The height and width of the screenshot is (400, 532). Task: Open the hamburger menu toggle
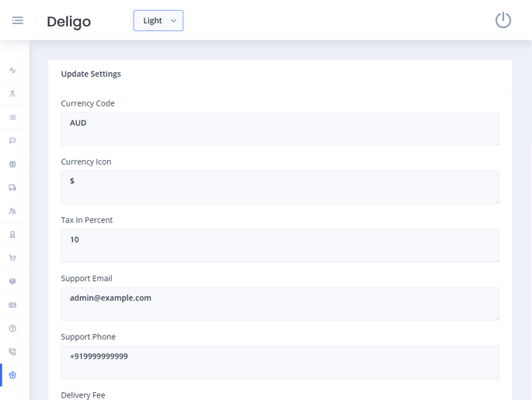coord(18,20)
